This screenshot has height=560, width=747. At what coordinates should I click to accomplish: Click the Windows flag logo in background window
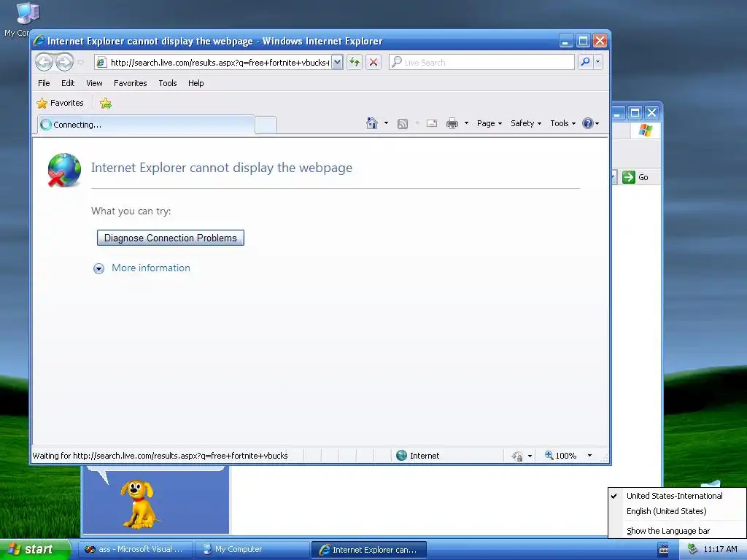tap(646, 130)
